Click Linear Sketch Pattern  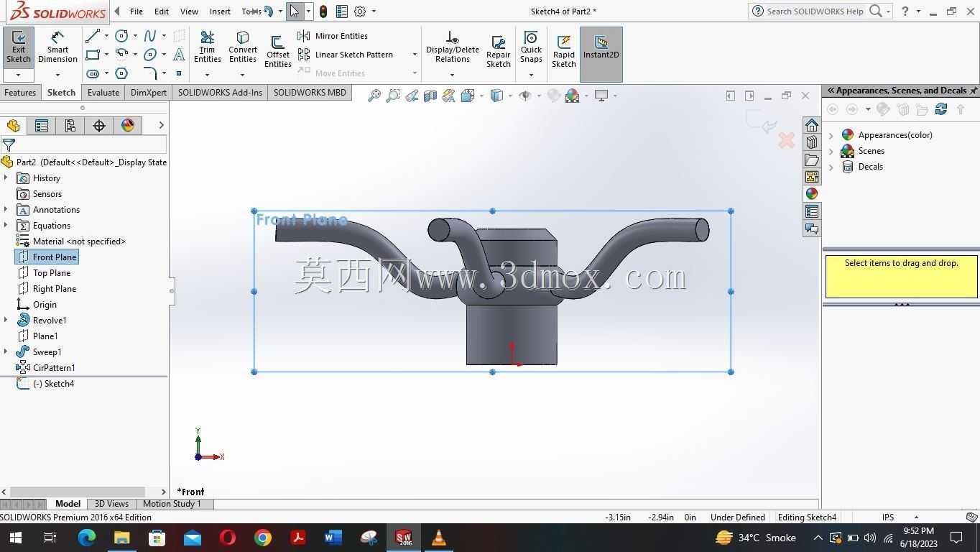[x=346, y=55]
